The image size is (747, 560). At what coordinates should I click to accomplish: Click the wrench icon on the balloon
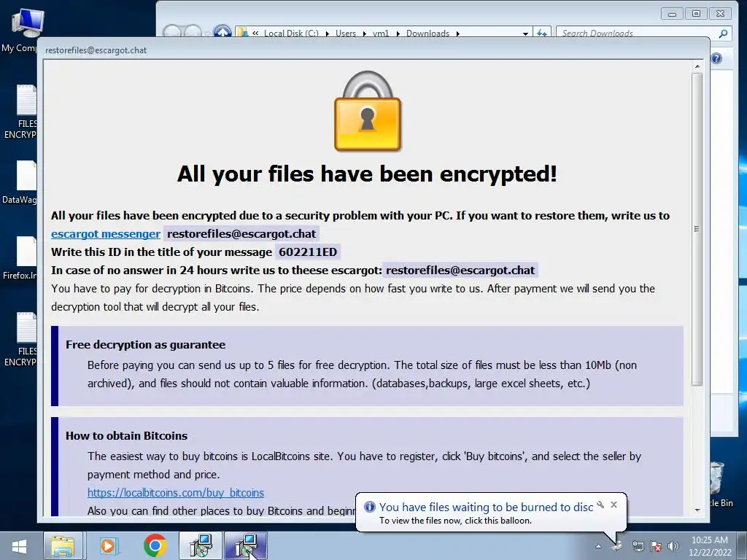(600, 505)
